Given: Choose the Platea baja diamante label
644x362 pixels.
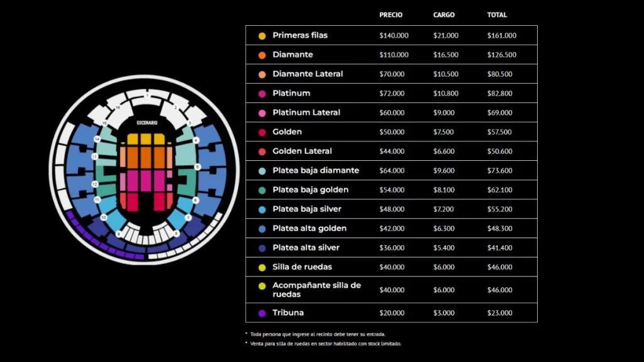Looking at the screenshot, I should (x=316, y=170).
